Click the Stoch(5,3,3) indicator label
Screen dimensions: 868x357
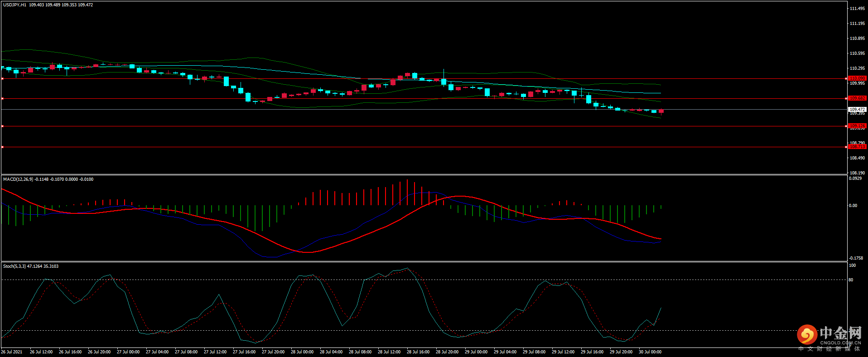[x=14, y=266]
